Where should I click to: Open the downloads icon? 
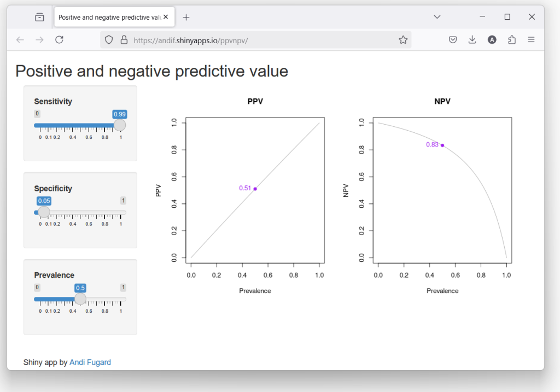pyautogui.click(x=472, y=39)
